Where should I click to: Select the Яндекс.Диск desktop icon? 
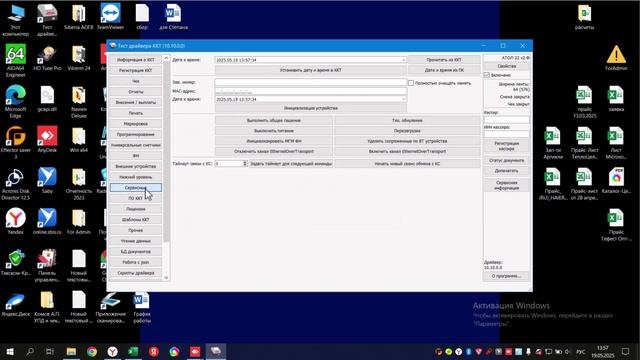16,305
